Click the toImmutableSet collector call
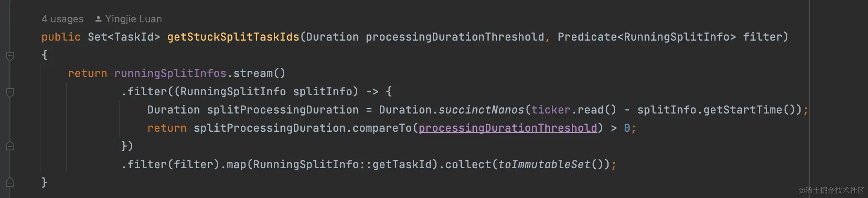Image resolution: width=868 pixels, height=198 pixels. (x=544, y=164)
